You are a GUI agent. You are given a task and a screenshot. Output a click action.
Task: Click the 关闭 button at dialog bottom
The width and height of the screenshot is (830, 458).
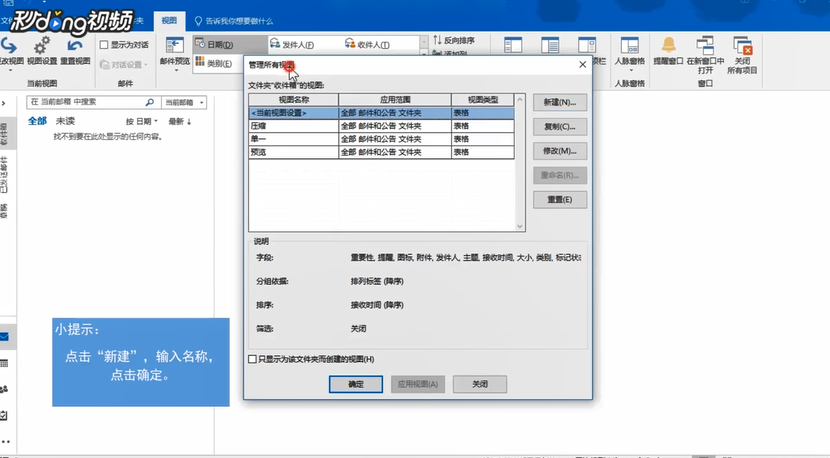coord(480,384)
